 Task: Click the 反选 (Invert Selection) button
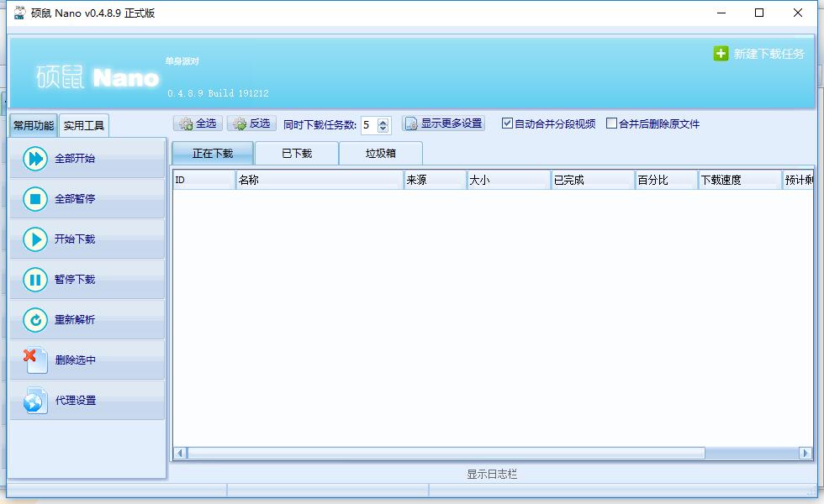pos(252,123)
